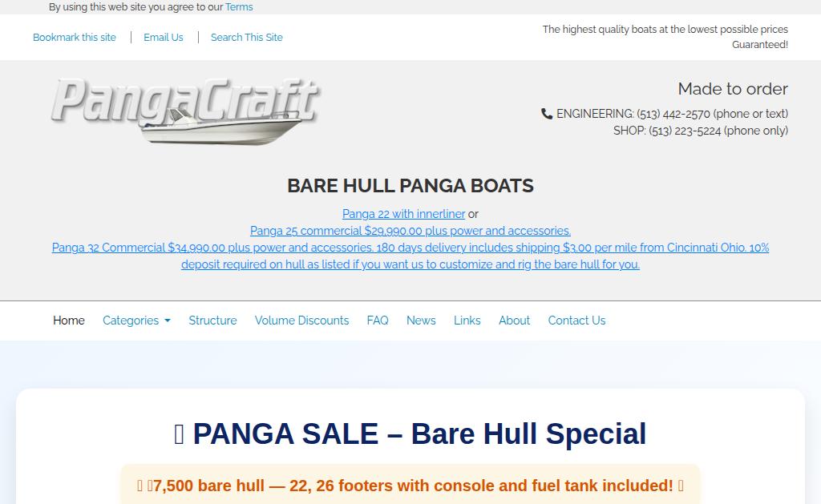The width and height of the screenshot is (821, 504).
Task: Open the Contact Us page
Action: click(x=576, y=321)
